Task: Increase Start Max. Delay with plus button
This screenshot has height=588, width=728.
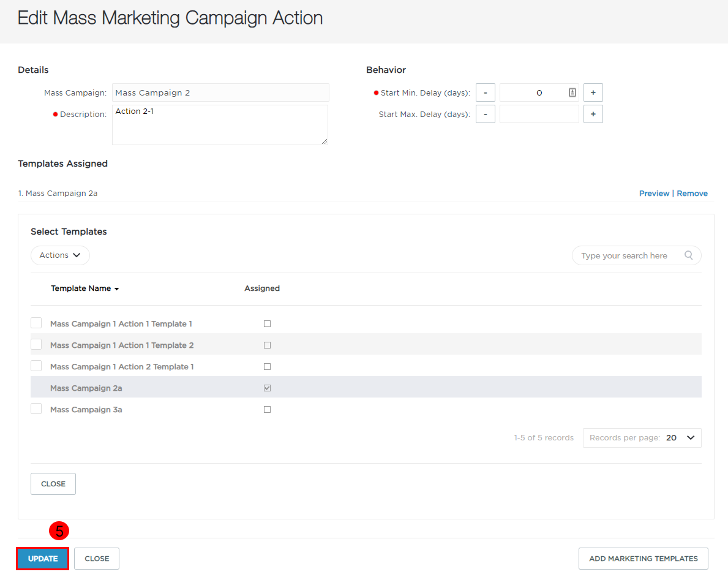Action: pyautogui.click(x=593, y=115)
